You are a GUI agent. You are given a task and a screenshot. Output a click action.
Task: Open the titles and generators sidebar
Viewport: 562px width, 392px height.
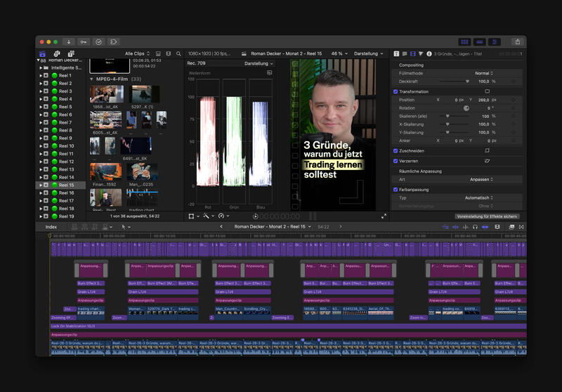(71, 53)
